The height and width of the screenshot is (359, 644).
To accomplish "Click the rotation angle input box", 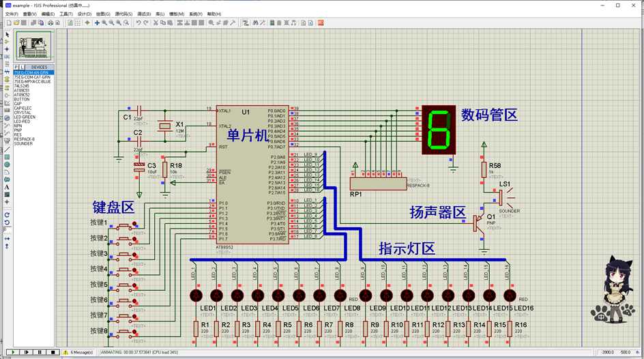I will point(7,229).
